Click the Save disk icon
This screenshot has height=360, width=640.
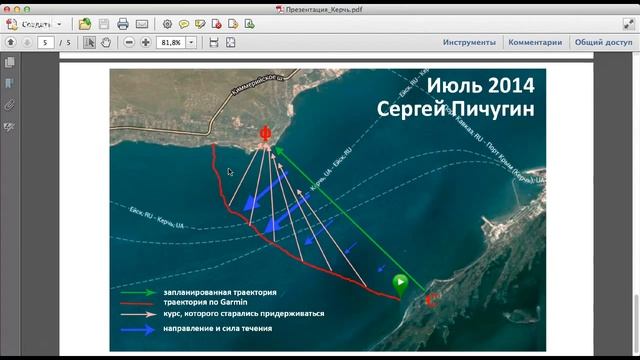(x=104, y=24)
